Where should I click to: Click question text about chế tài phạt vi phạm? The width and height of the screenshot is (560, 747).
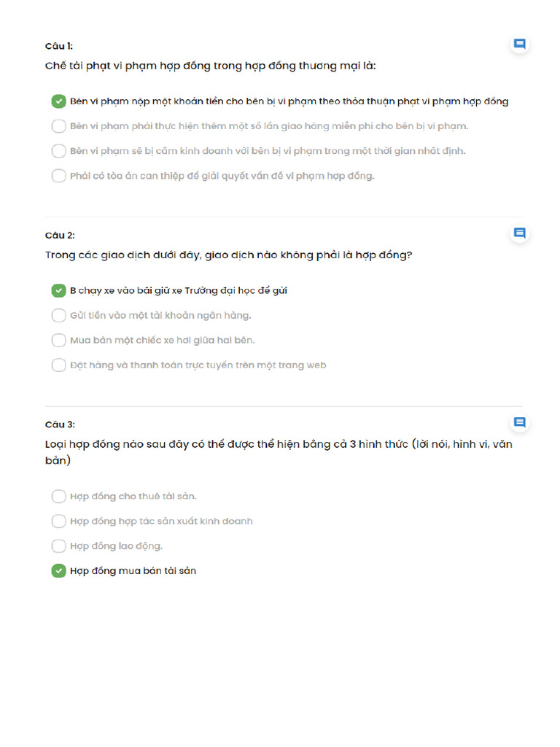[x=210, y=66]
